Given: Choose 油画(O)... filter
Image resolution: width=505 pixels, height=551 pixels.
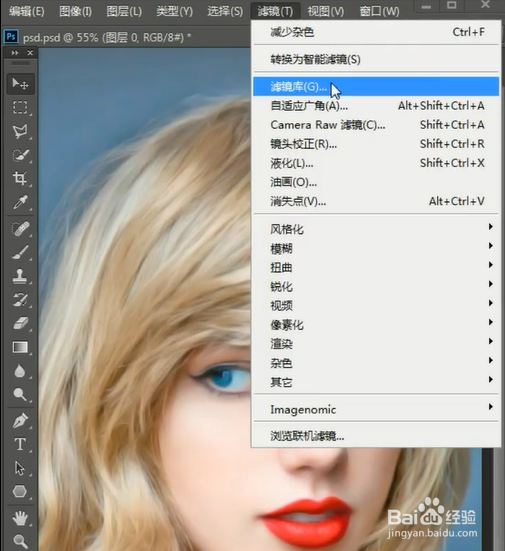Looking at the screenshot, I should point(376,182).
